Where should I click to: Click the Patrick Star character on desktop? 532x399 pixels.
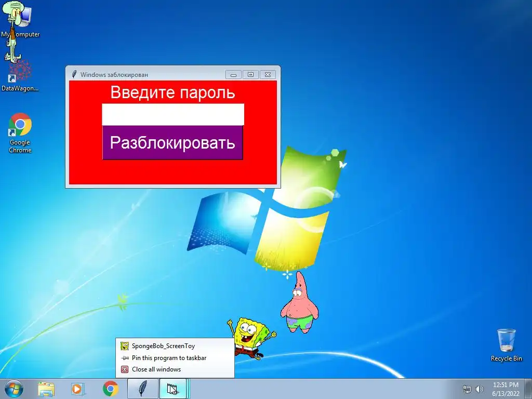click(300, 302)
